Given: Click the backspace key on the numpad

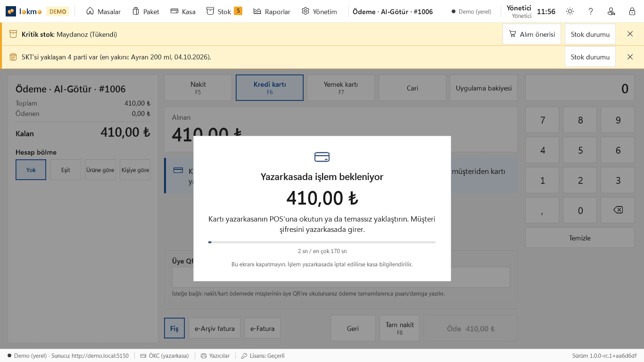Looking at the screenshot, I should pyautogui.click(x=618, y=210).
